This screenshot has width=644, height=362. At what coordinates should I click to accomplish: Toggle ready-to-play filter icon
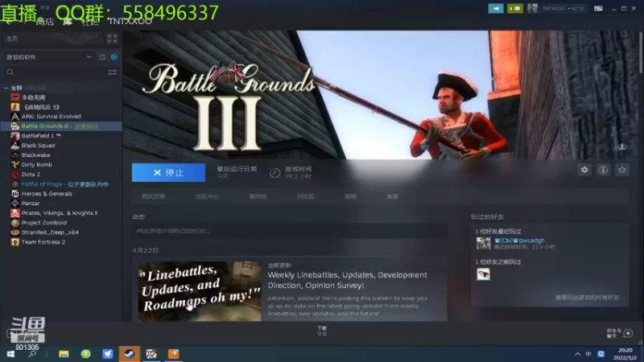pyautogui.click(x=114, y=57)
